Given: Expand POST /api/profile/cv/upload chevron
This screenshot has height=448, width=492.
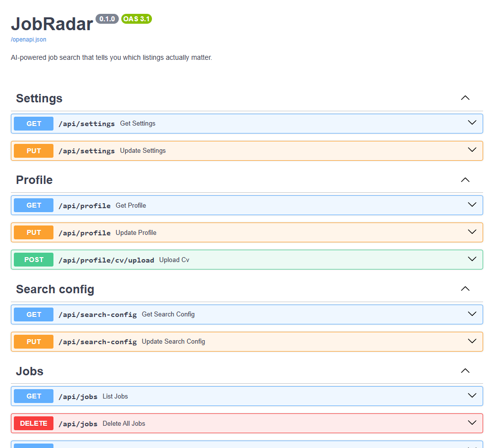Looking at the screenshot, I should tap(472, 259).
